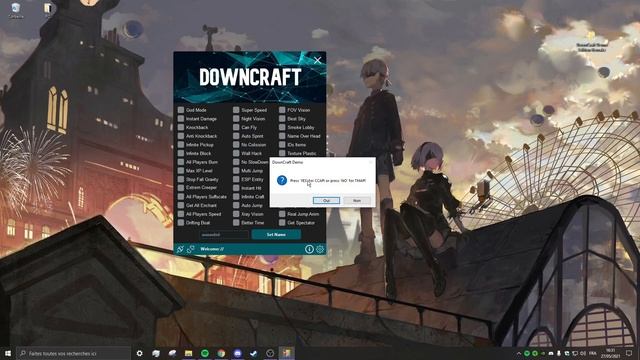This screenshot has height=360, width=640.
Task: Click the taskbar clock and date
Action: [610, 353]
